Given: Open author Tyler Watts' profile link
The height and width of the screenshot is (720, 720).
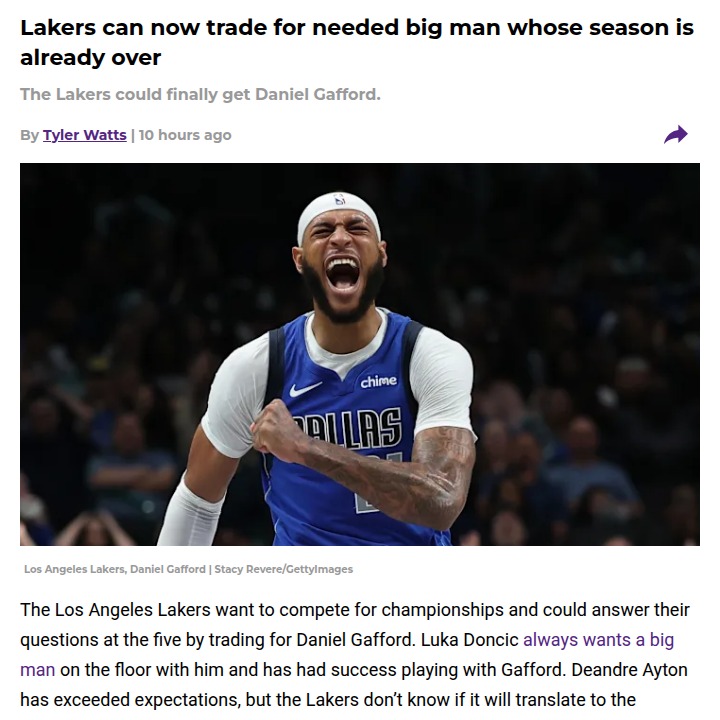Looking at the screenshot, I should [84, 135].
